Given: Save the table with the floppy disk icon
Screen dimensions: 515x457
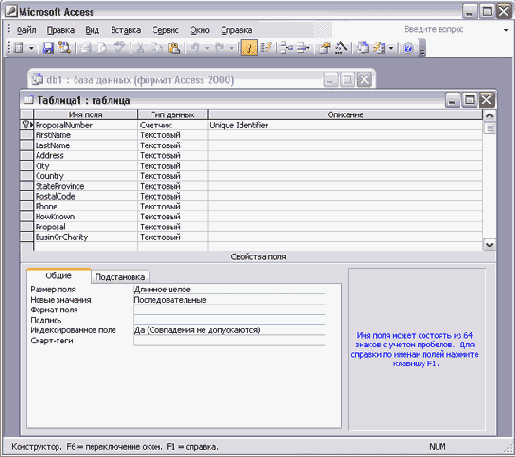Looking at the screenshot, I should coord(48,48).
